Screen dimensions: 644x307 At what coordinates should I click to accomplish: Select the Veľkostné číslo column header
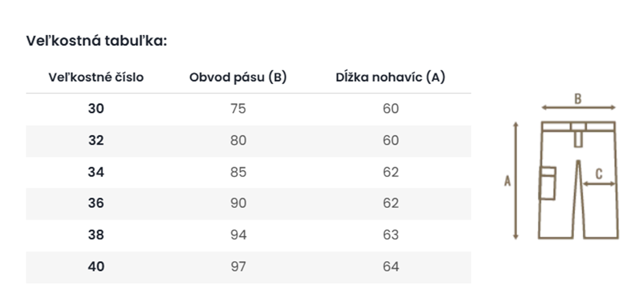click(x=96, y=77)
